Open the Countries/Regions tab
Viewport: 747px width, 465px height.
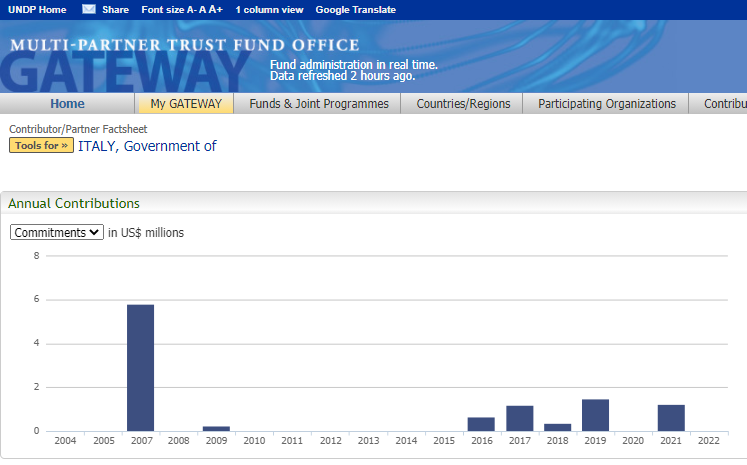463,103
